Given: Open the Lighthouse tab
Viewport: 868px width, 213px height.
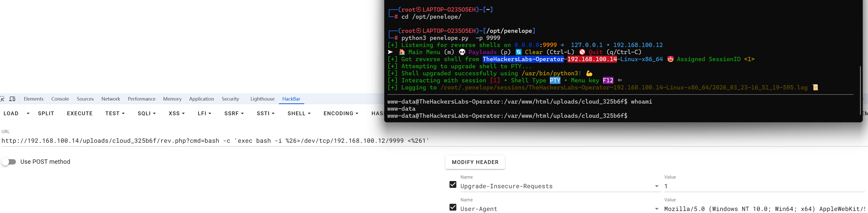Looking at the screenshot, I should (x=262, y=99).
